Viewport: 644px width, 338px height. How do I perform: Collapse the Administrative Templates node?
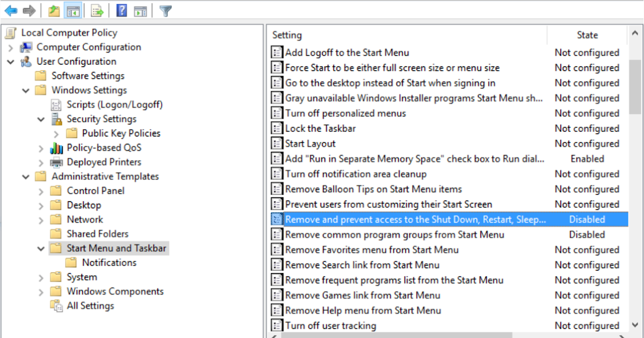point(25,176)
